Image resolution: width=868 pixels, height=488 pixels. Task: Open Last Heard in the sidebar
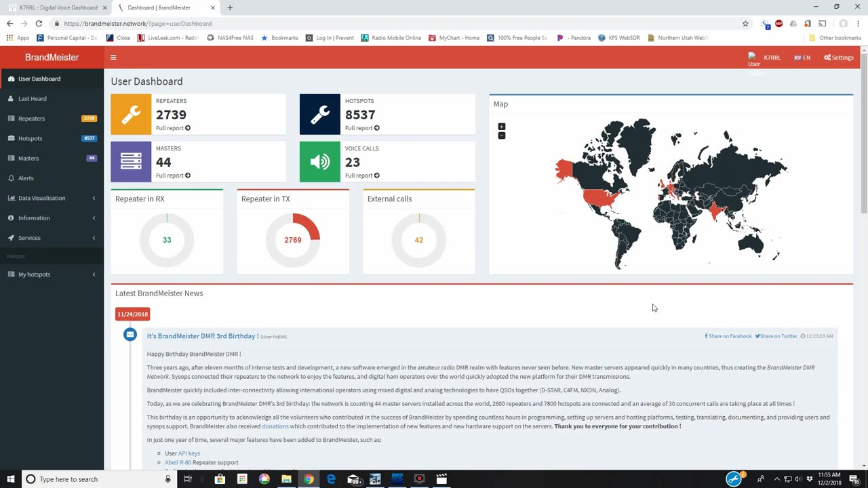click(x=52, y=99)
